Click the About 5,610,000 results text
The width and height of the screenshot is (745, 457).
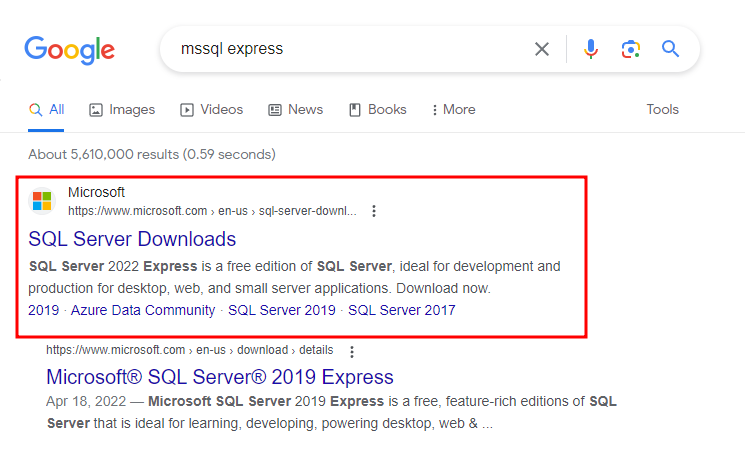tap(152, 154)
